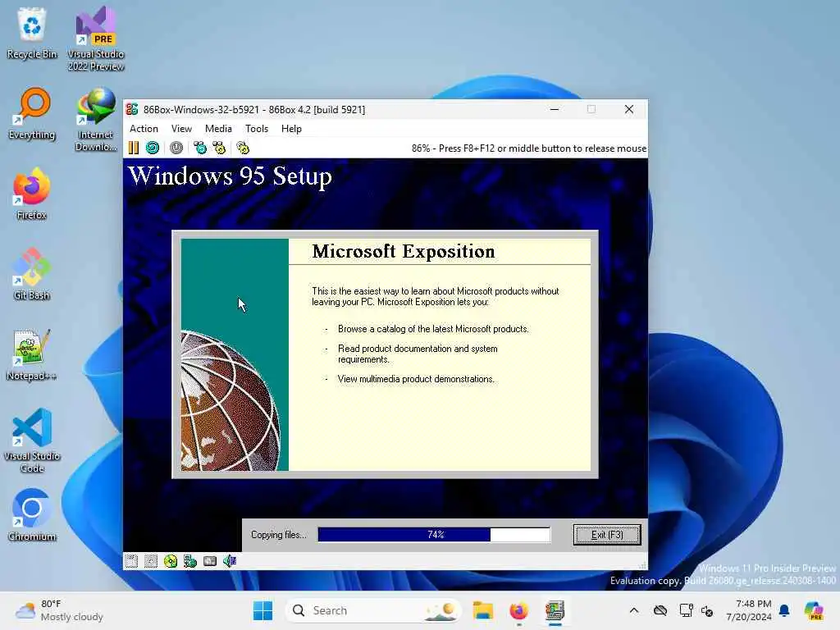The image size is (840, 630).
Task: Minimize the 86Box window
Action: coord(555,109)
